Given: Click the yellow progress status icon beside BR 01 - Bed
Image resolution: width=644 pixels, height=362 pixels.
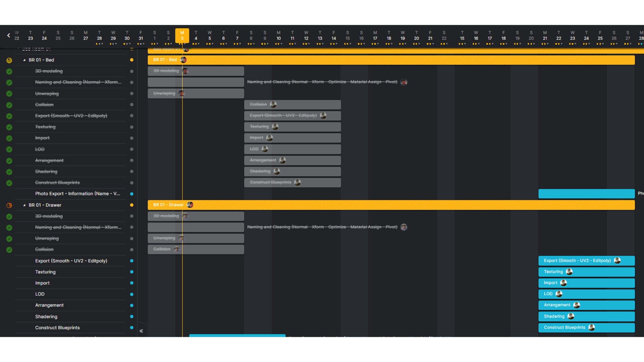Looking at the screenshot, I should tap(9, 60).
